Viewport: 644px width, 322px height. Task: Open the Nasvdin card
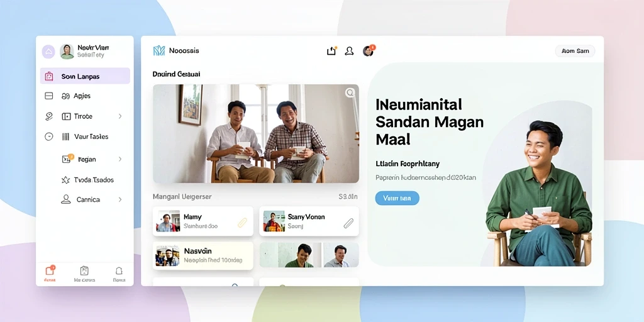point(203,255)
